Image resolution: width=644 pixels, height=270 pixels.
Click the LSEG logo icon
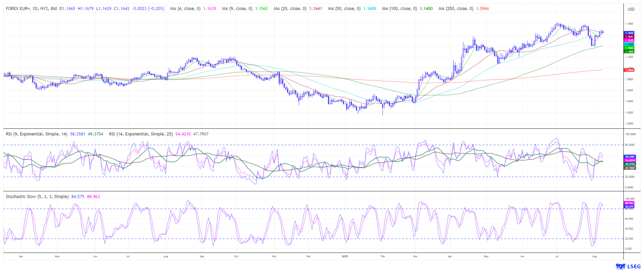620,266
